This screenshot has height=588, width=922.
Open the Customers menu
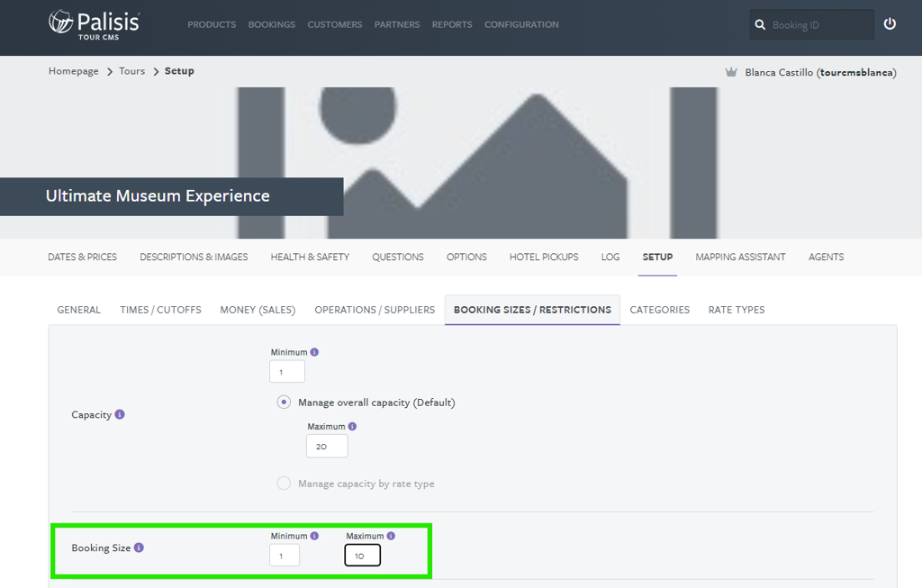335,24
